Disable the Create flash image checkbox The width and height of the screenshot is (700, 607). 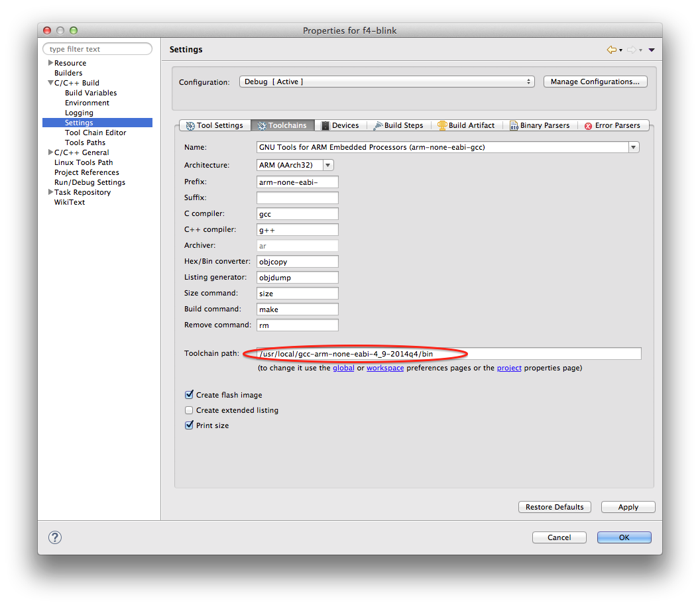[x=189, y=394]
